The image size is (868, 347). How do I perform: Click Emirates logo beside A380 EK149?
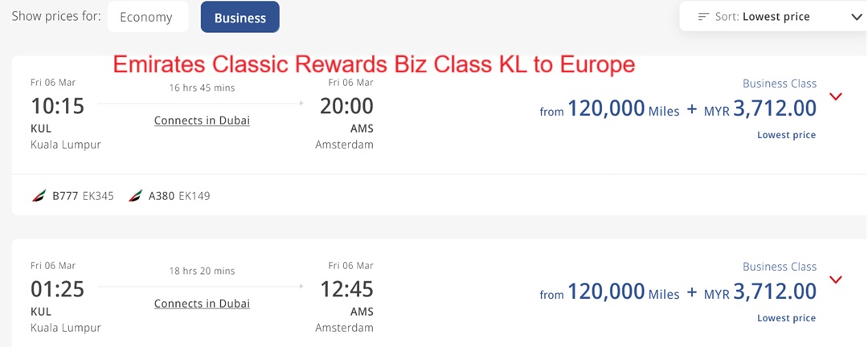click(x=135, y=196)
